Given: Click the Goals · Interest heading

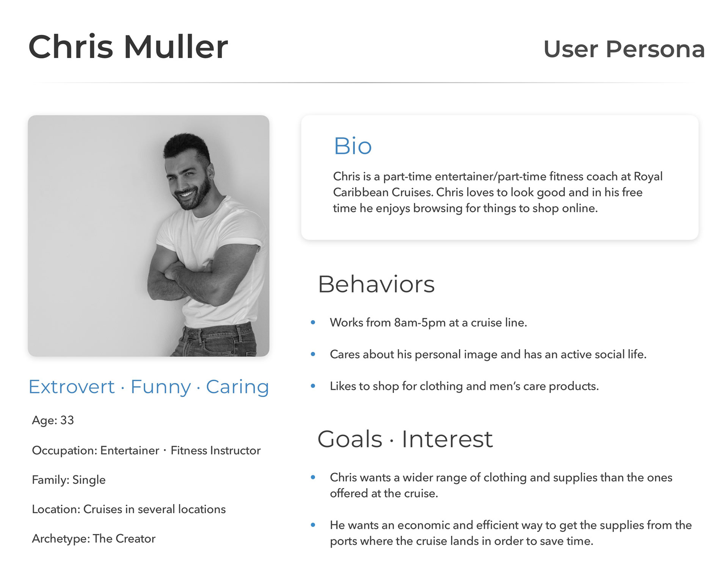Looking at the screenshot, I should coord(405,439).
